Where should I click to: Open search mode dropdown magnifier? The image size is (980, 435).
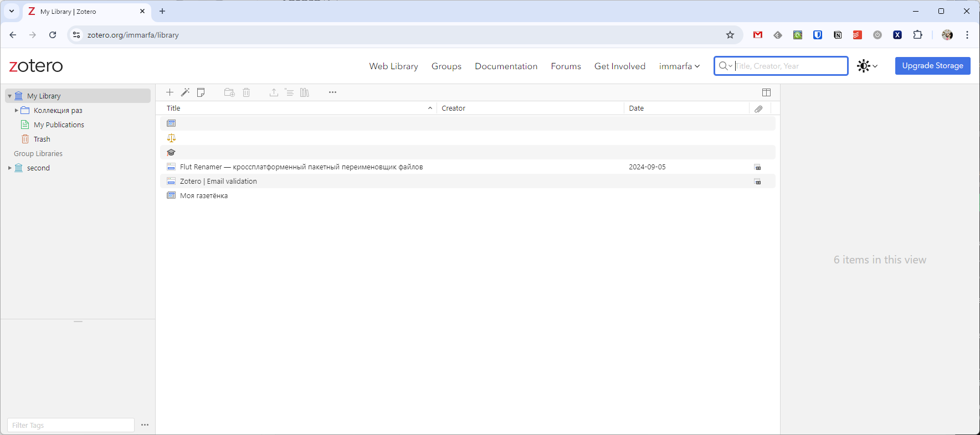(725, 66)
